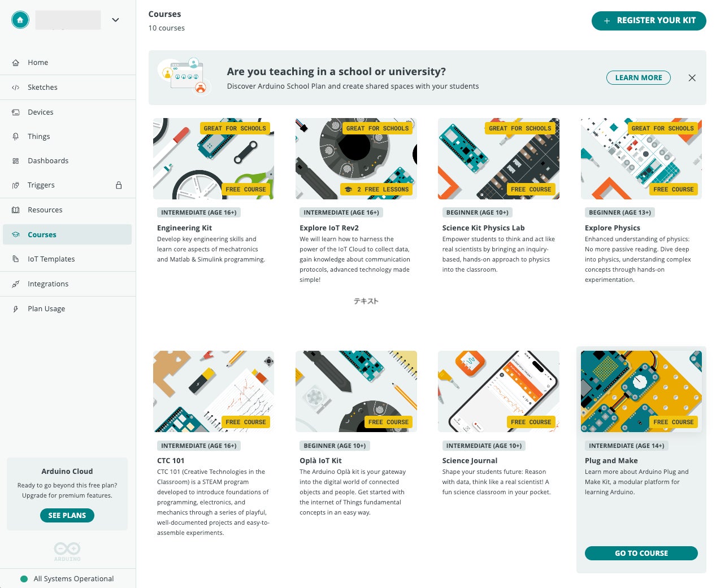Click the GREAT FOR SCHOOLS badge on Engineering Kit
Viewport: 716px width, 588px height.
235,128
